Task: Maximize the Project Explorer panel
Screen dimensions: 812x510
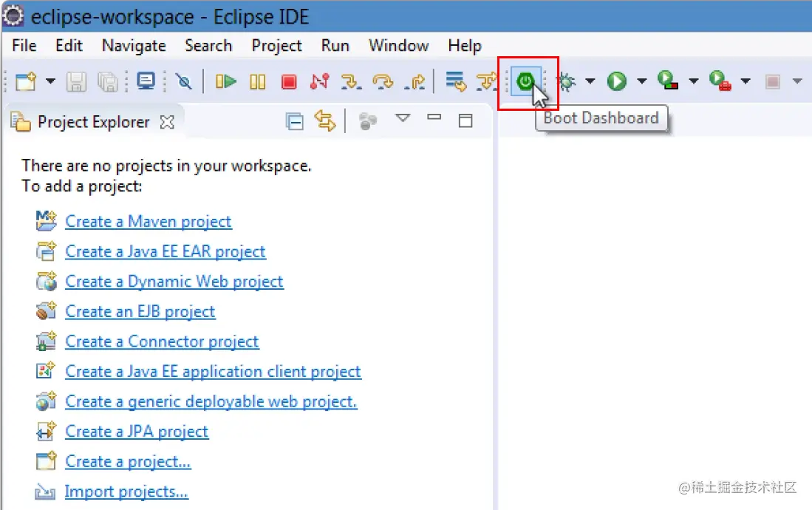Action: 465,120
